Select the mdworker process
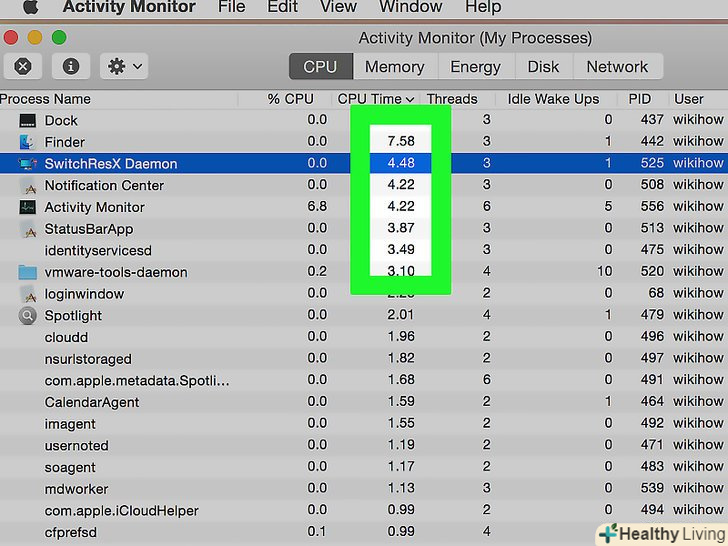The width and height of the screenshot is (728, 546). point(76,489)
